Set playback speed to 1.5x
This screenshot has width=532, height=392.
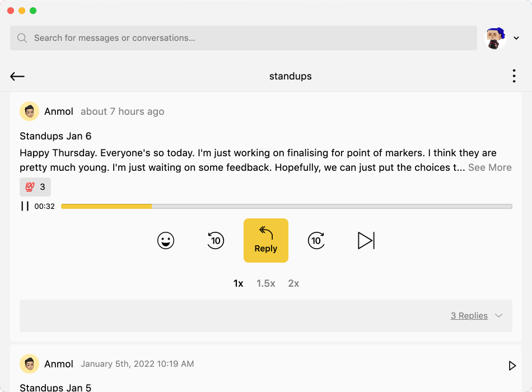pyautogui.click(x=266, y=283)
